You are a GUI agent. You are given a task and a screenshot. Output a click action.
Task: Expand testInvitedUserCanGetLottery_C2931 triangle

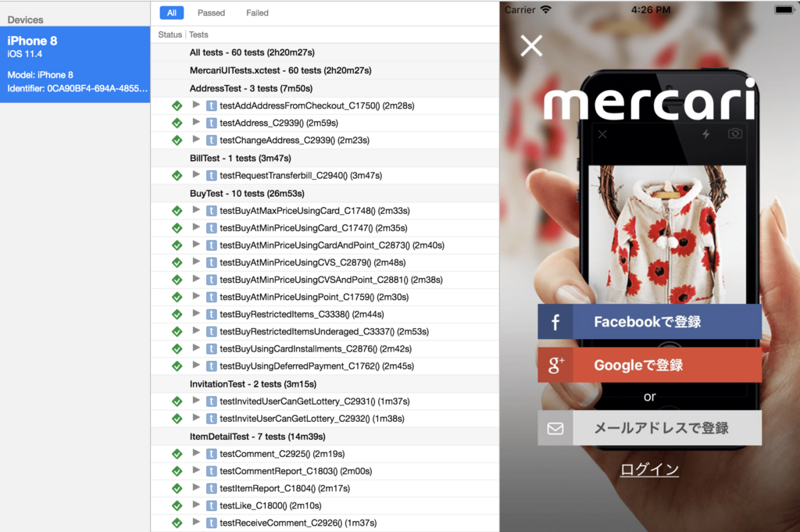pos(196,401)
